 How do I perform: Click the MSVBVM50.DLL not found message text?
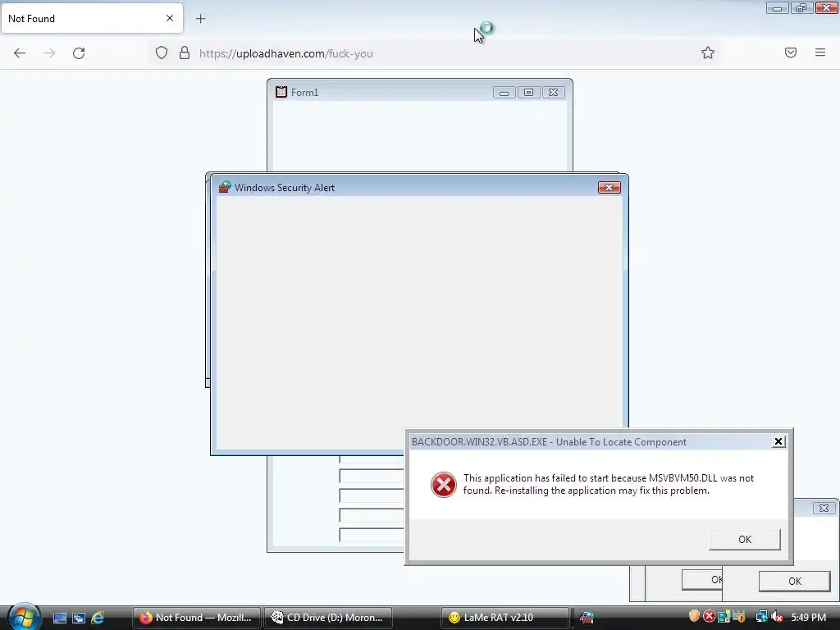tap(609, 484)
